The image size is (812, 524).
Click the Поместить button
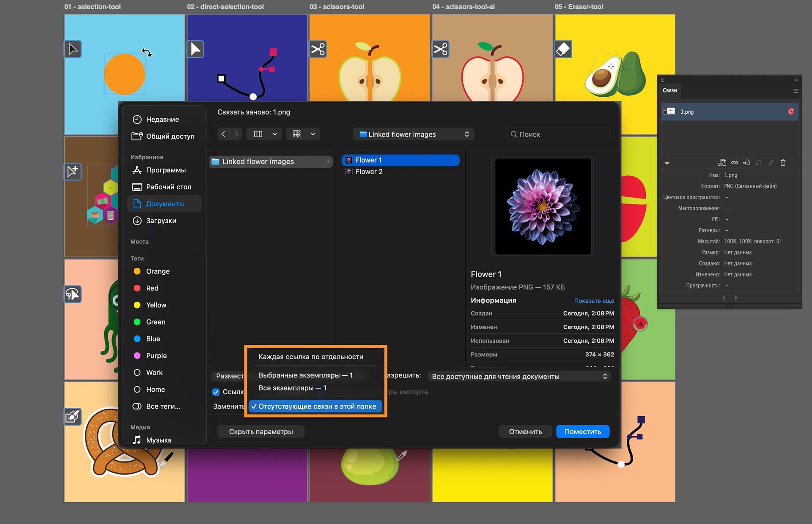[583, 431]
